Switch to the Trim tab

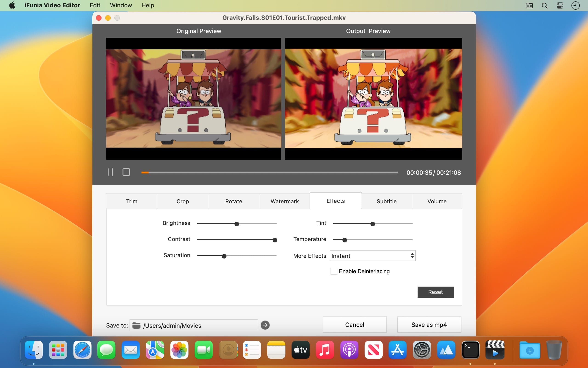coord(132,201)
